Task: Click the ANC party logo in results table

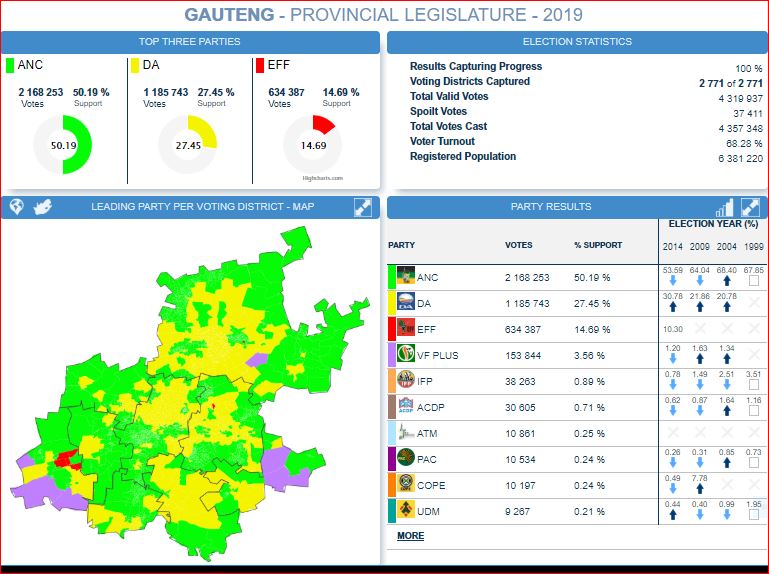Action: point(406,277)
